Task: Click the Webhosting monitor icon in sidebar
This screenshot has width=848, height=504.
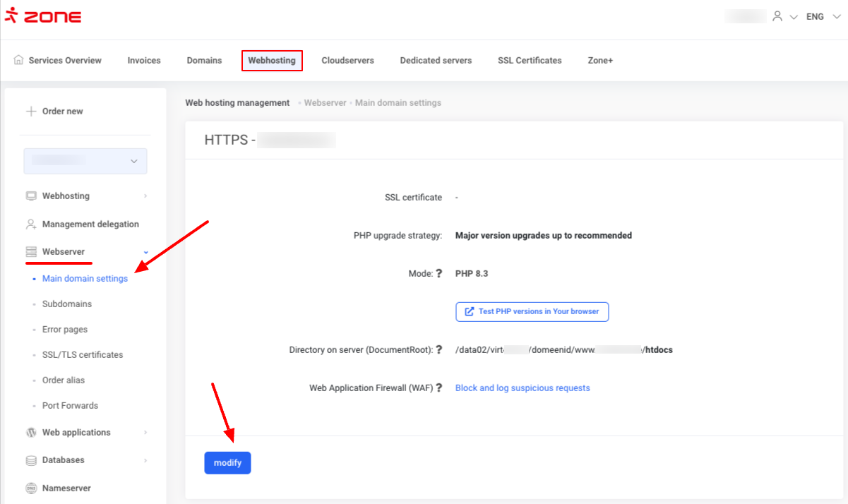Action: tap(31, 196)
